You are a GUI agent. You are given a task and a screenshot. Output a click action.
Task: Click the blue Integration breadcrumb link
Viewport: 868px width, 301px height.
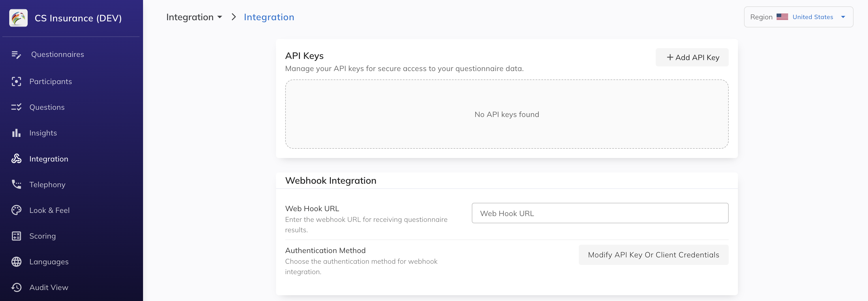coord(269,17)
